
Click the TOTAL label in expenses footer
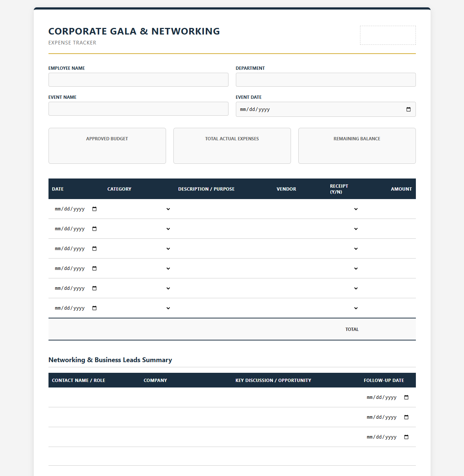(352, 329)
